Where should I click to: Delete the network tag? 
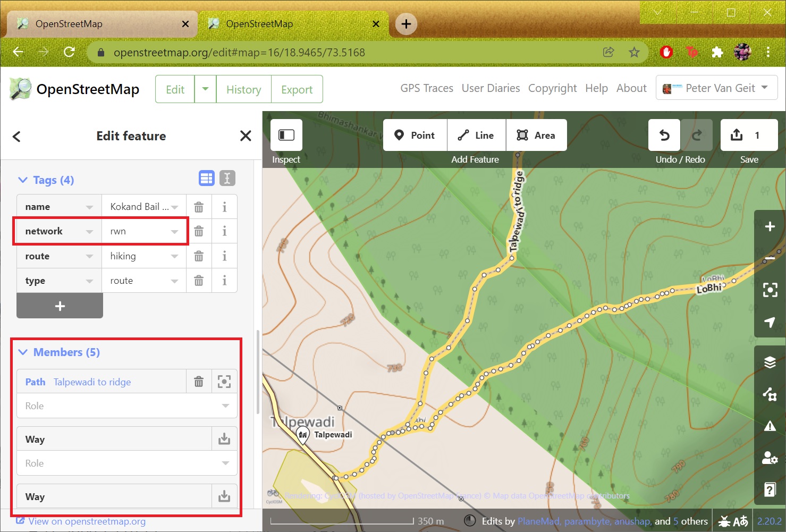[x=199, y=231]
